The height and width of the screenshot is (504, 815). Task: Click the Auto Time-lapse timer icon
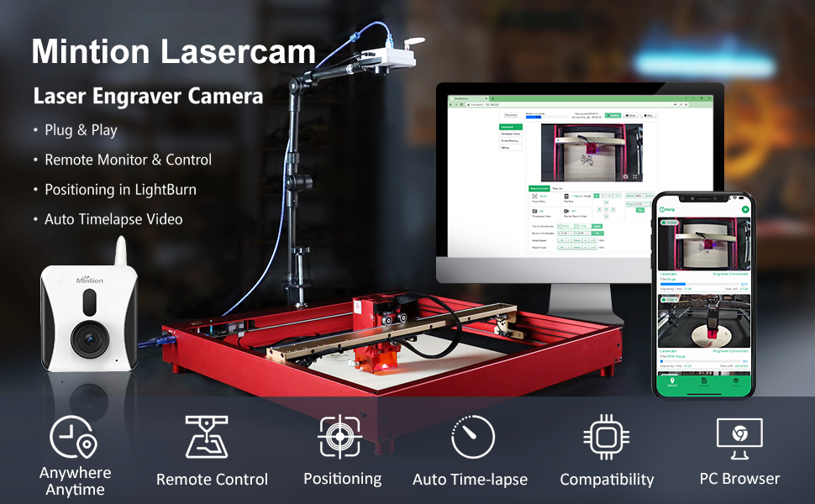click(x=472, y=437)
